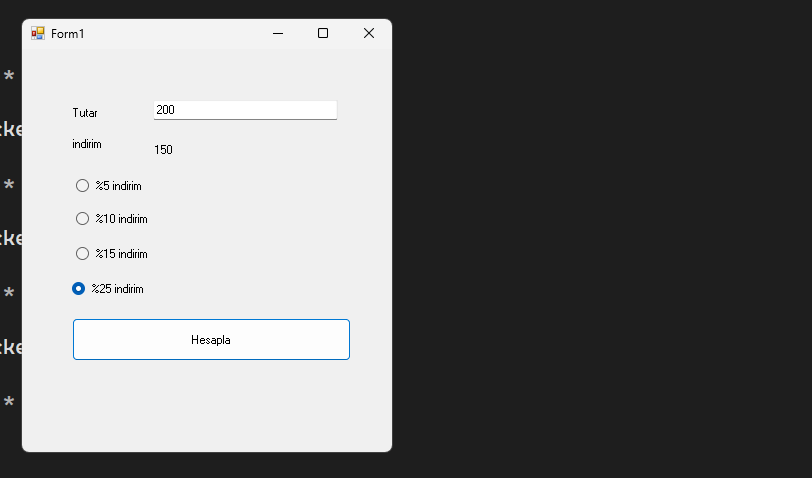Close the Form1 window
Viewport: 812px width, 478px height.
[369, 33]
